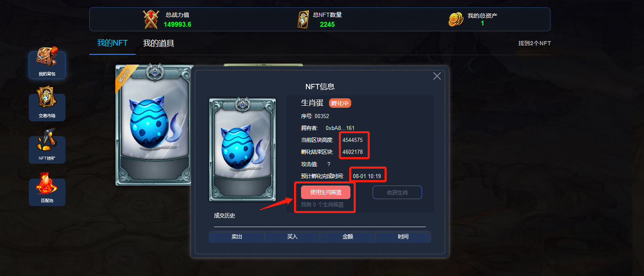Click 孵化中 status badge beside 生肖蛋
The image size is (644, 276).
pyautogui.click(x=340, y=103)
